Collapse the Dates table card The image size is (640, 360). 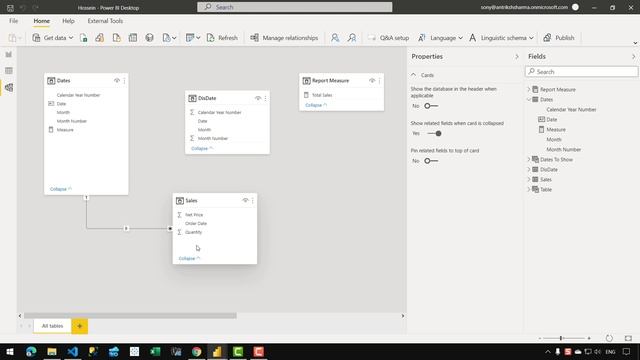pyautogui.click(x=61, y=189)
